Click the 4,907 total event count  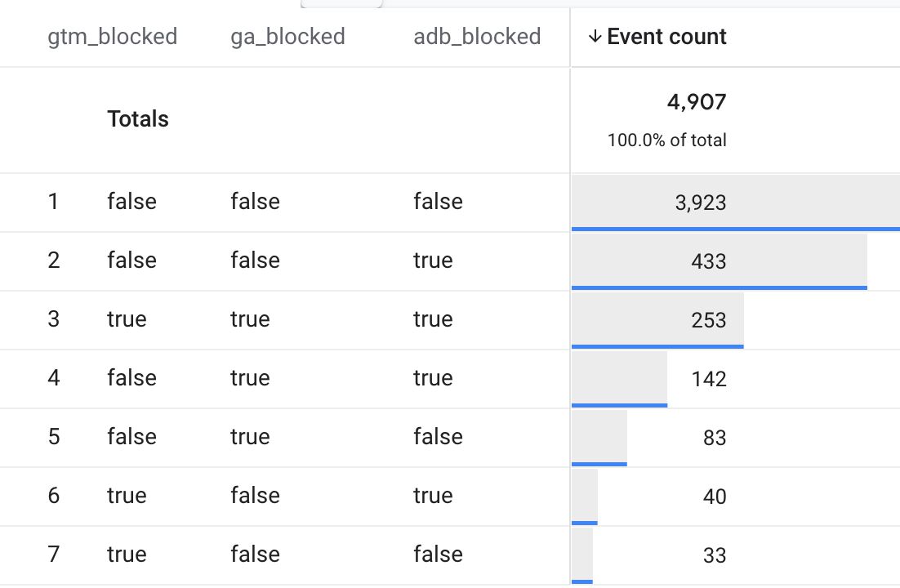tap(697, 101)
